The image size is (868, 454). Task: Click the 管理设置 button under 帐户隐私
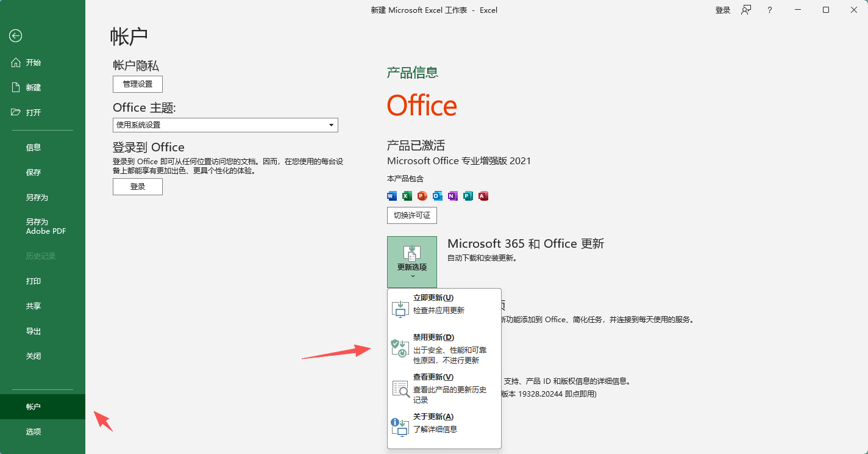(137, 84)
